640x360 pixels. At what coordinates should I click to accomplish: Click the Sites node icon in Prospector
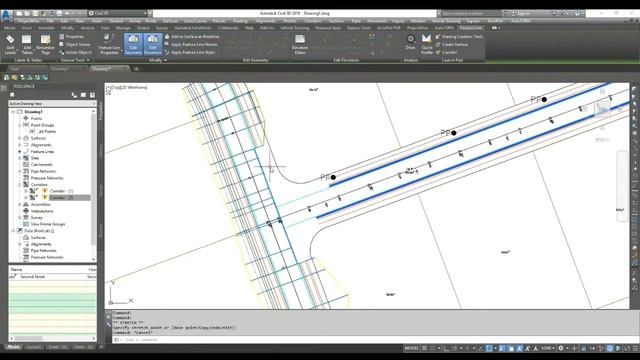pos(26,158)
